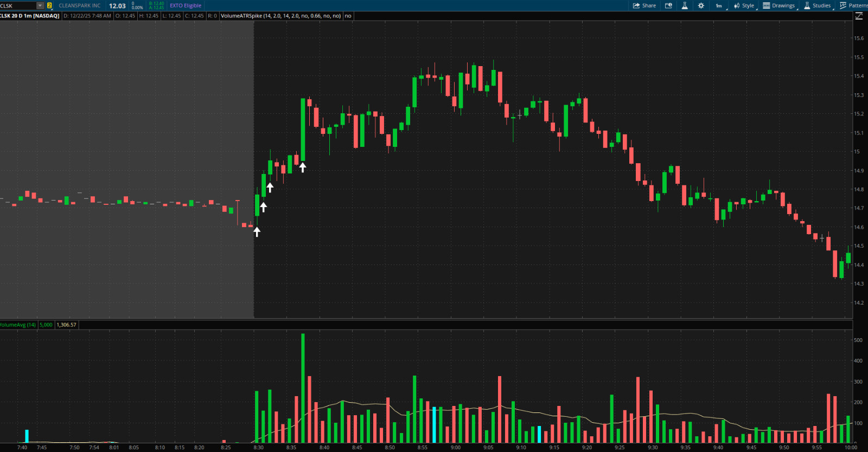Image resolution: width=868 pixels, height=452 pixels.
Task: Select the VolumeATRSpike study label
Action: click(x=281, y=16)
